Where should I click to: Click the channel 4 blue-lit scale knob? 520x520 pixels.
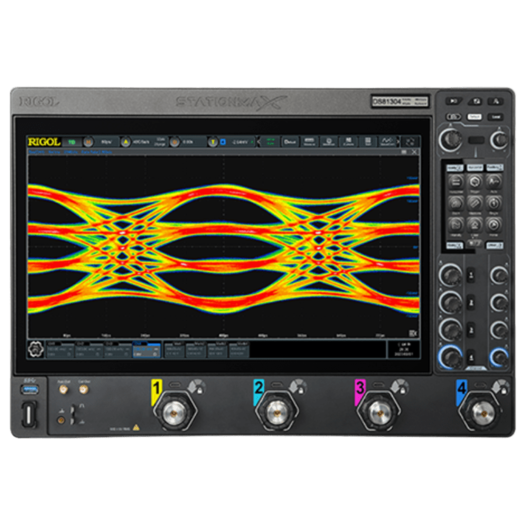point(450,357)
